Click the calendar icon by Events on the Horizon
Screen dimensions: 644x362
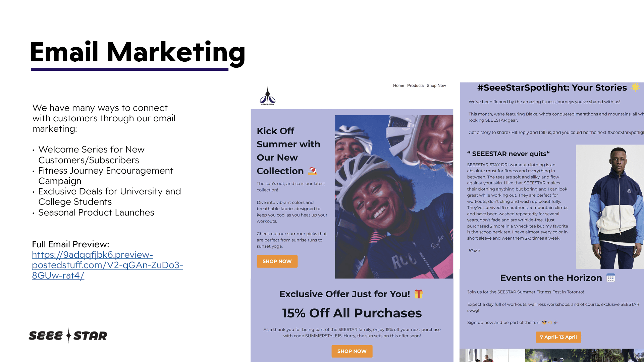pos(611,278)
